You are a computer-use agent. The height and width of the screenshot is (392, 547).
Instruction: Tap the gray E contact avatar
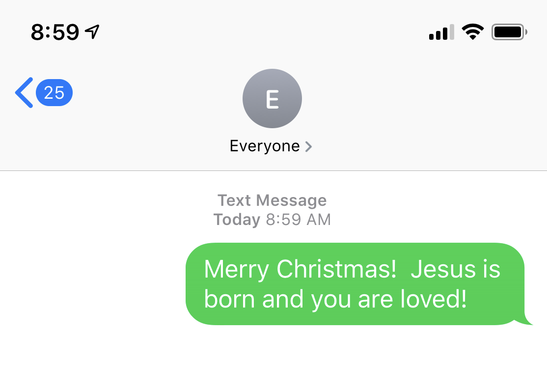coord(272,98)
